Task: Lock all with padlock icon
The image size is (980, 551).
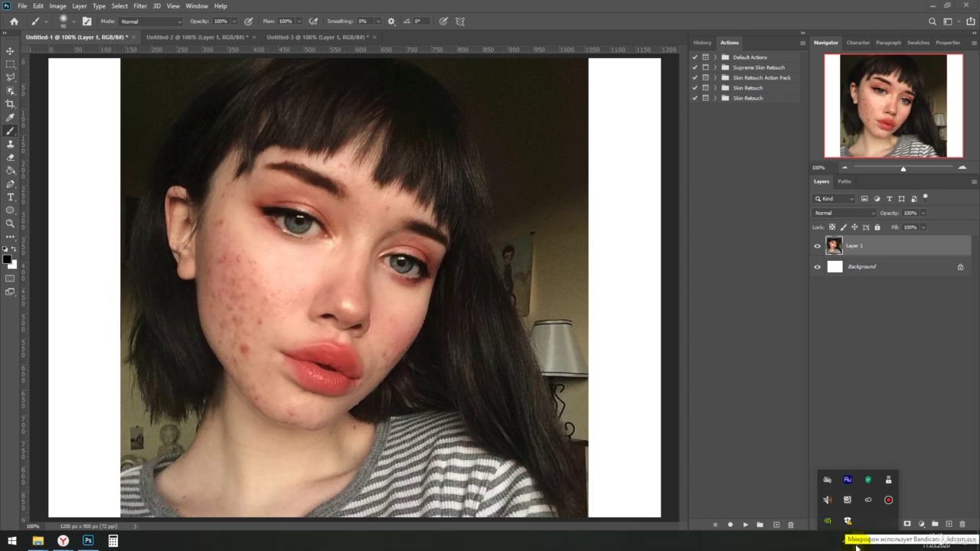Action: (x=877, y=227)
